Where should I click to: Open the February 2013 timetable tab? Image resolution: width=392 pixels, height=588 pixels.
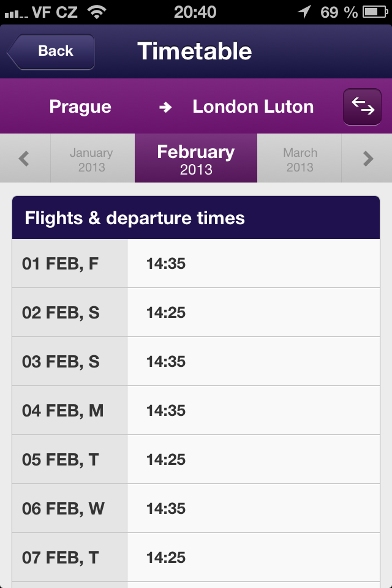click(x=195, y=158)
